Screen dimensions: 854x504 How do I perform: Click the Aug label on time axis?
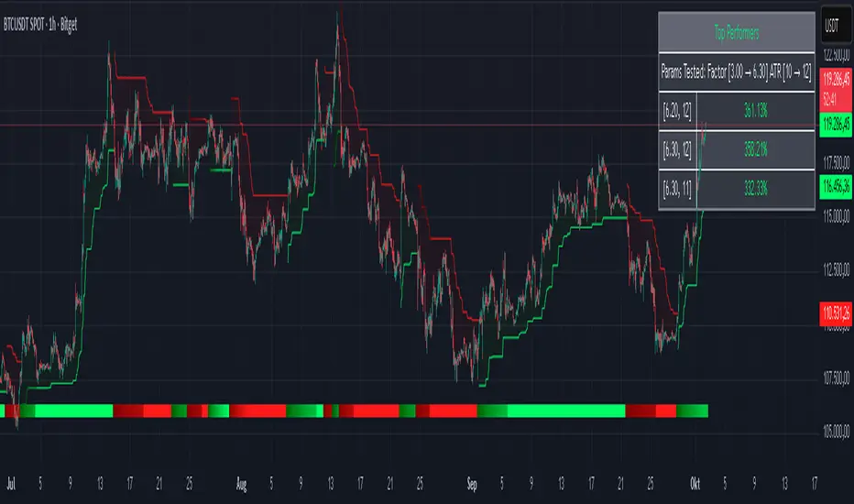coord(241,484)
